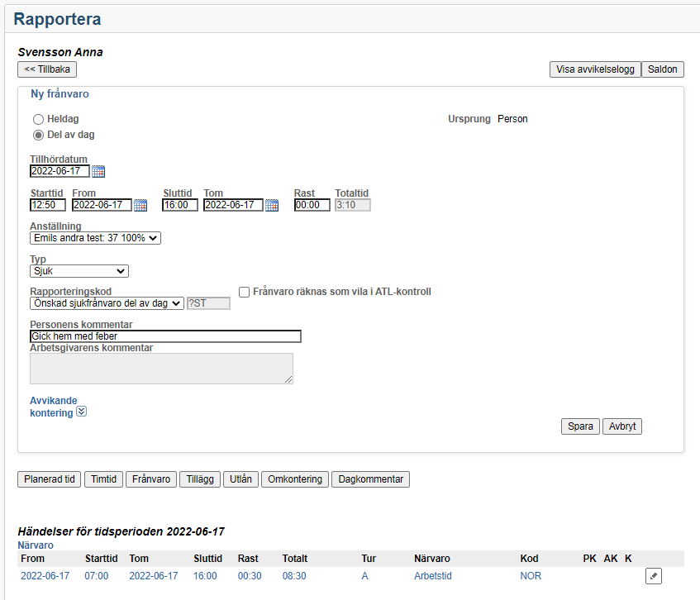Click into Personens kommentar text field

[165, 336]
